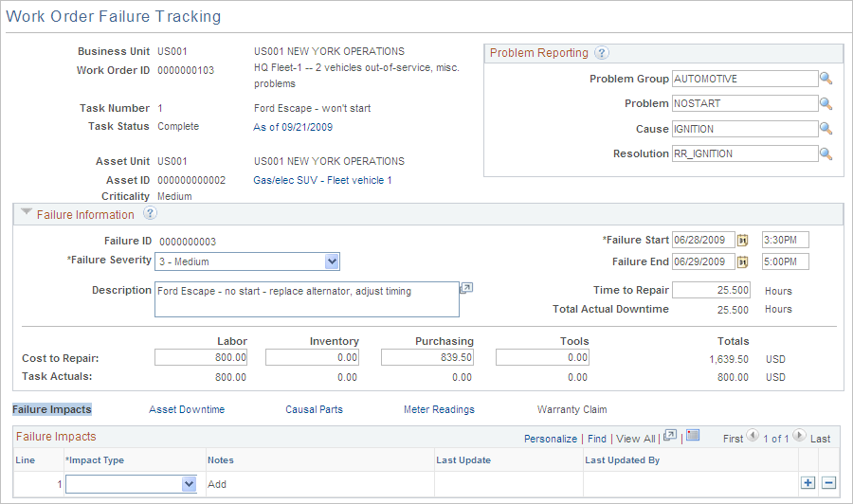Open the Cause field lookup magnifier
The height and width of the screenshot is (504, 853).
[x=826, y=129]
